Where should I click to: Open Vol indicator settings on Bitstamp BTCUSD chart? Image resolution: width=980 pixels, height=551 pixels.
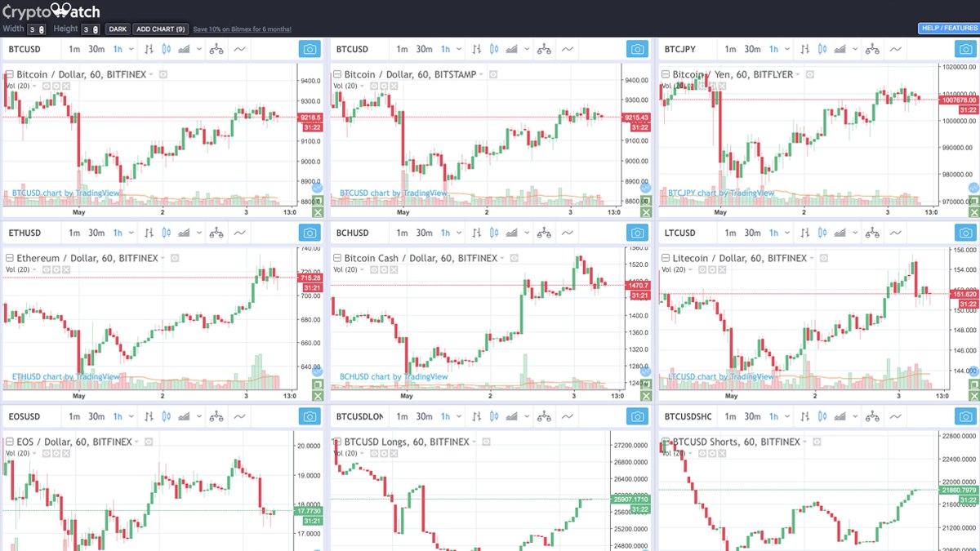coord(382,86)
